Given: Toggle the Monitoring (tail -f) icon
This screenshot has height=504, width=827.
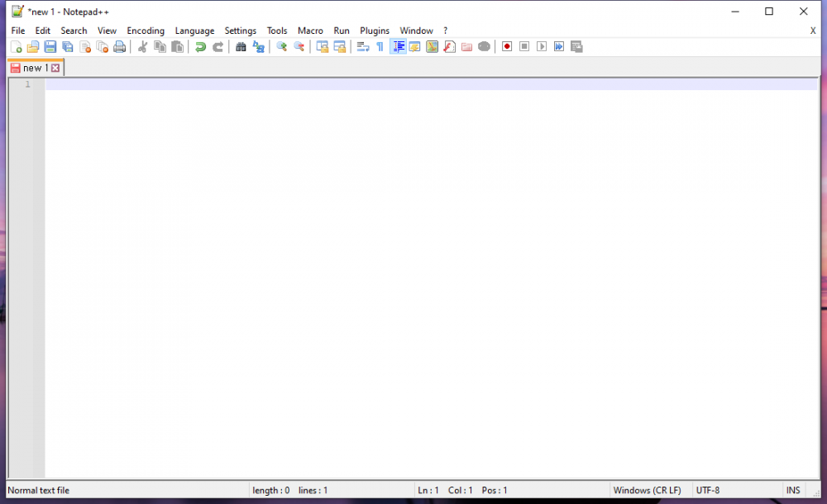Looking at the screenshot, I should (484, 47).
